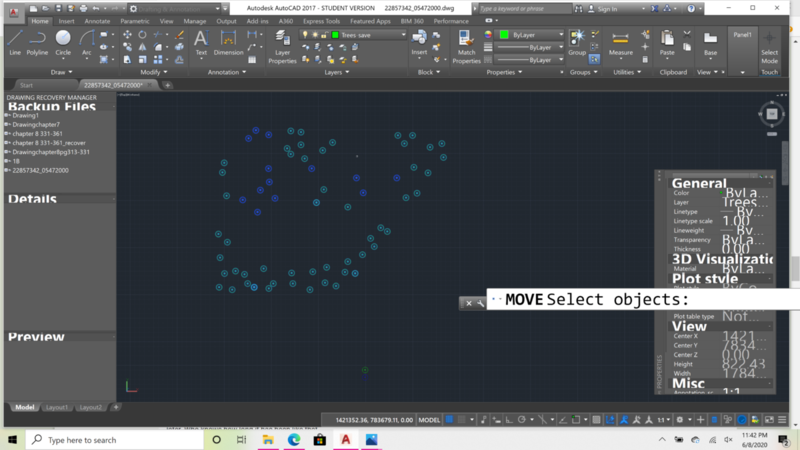Select the Line drawing tool
800x450 pixels.
click(14, 42)
